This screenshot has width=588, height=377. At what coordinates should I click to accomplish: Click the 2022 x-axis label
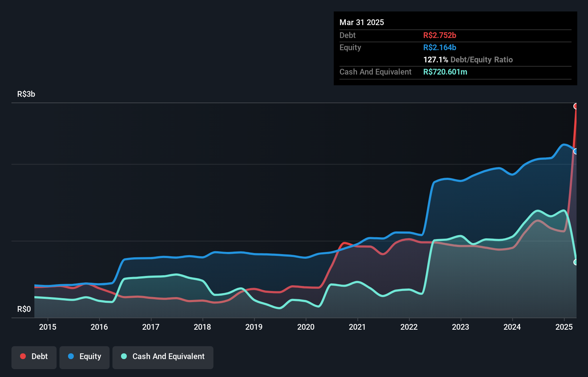409,327
